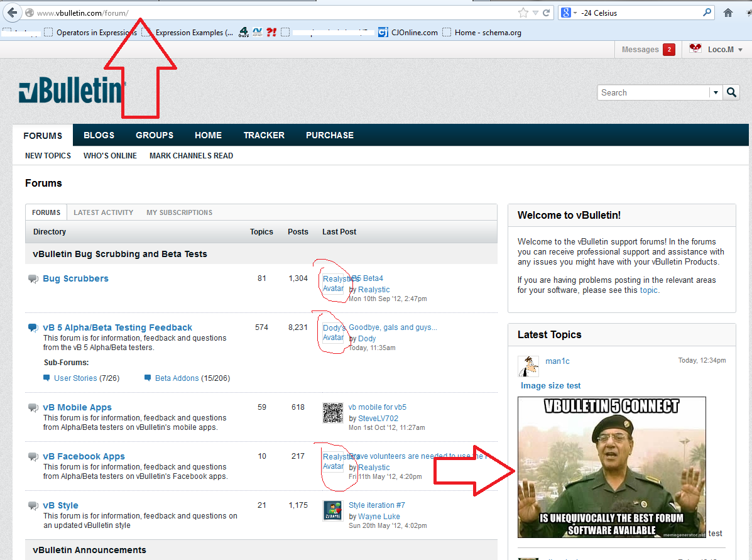Open User Stories sub-forum
Viewport: 752px width, 560px height.
point(75,378)
